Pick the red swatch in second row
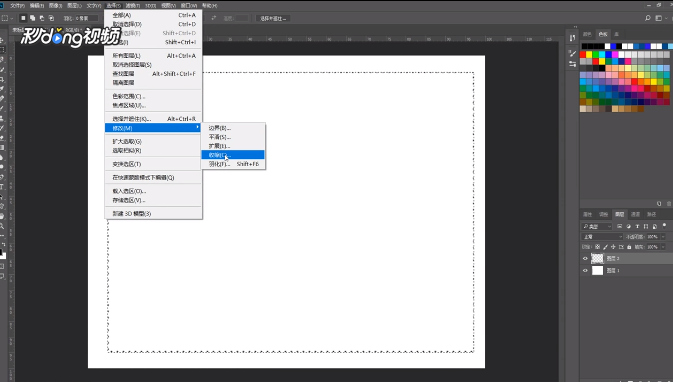The image size is (673, 382). coord(583,55)
